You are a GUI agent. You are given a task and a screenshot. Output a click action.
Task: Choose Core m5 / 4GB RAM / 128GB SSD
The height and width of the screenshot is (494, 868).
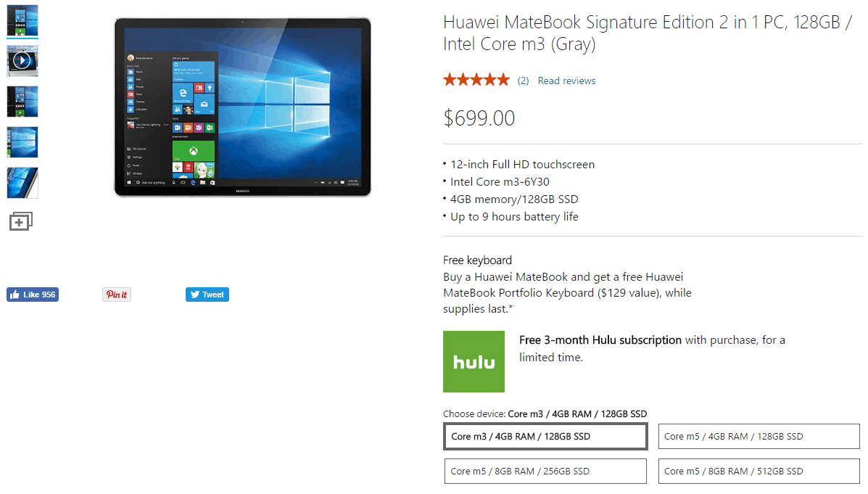(x=759, y=437)
